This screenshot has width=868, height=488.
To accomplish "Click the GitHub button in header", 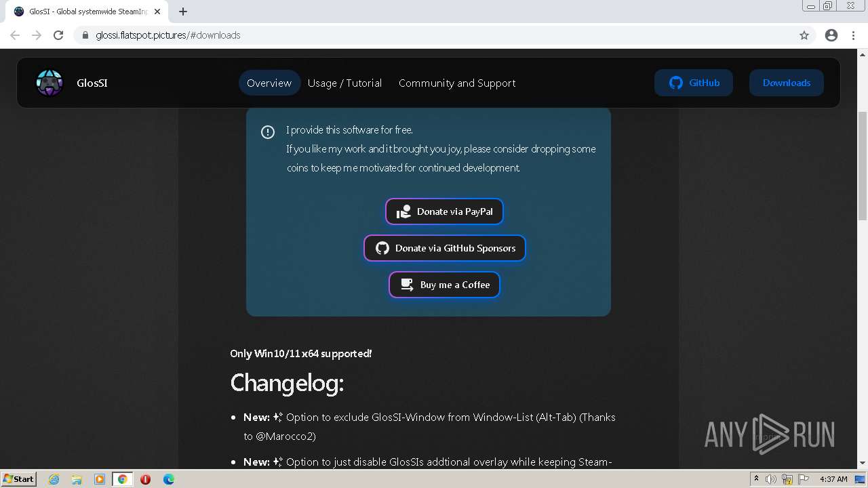I will (693, 83).
